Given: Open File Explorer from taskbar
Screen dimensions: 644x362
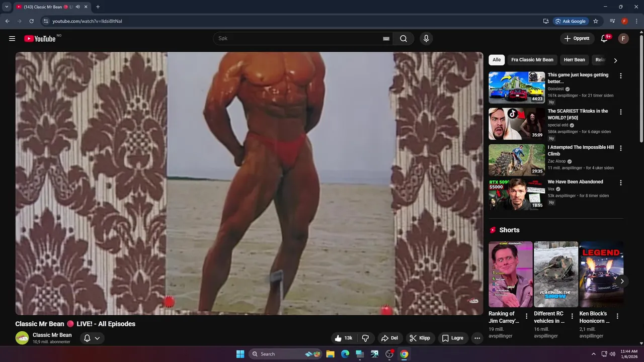Looking at the screenshot, I should coord(330,354).
